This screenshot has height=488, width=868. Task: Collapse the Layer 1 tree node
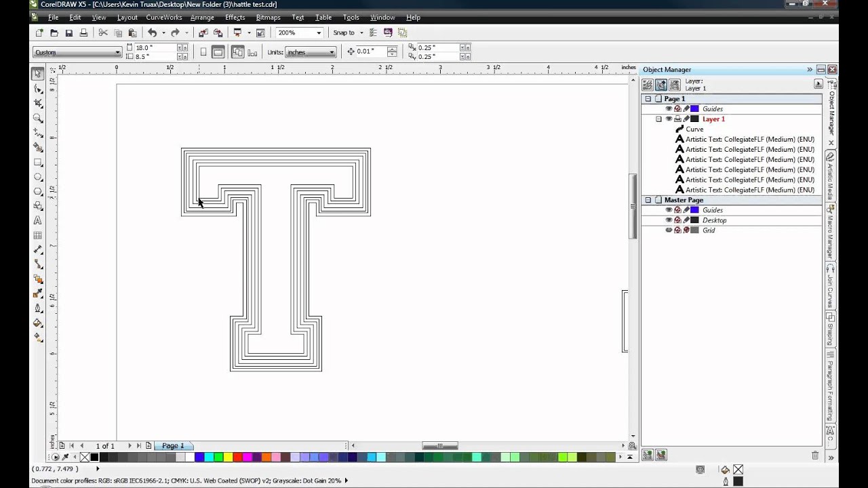[x=658, y=119]
